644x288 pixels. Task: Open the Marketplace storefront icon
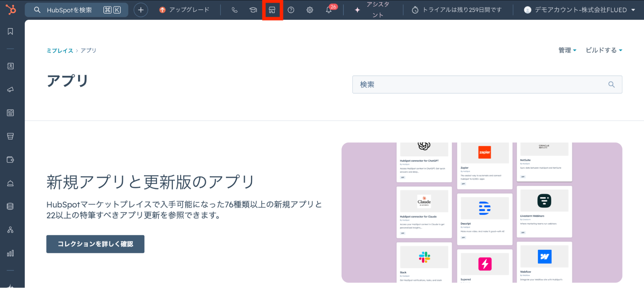272,10
